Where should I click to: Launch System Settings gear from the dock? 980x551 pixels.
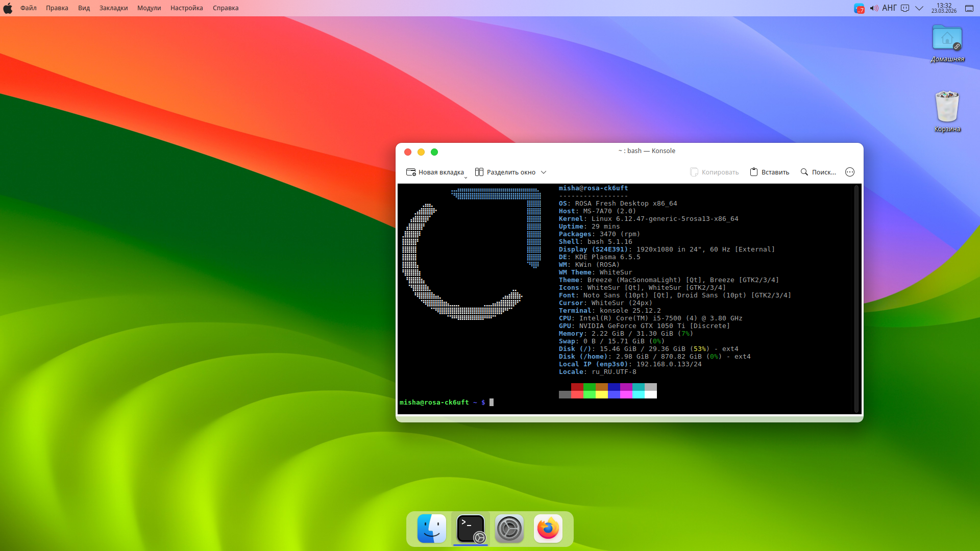(509, 529)
